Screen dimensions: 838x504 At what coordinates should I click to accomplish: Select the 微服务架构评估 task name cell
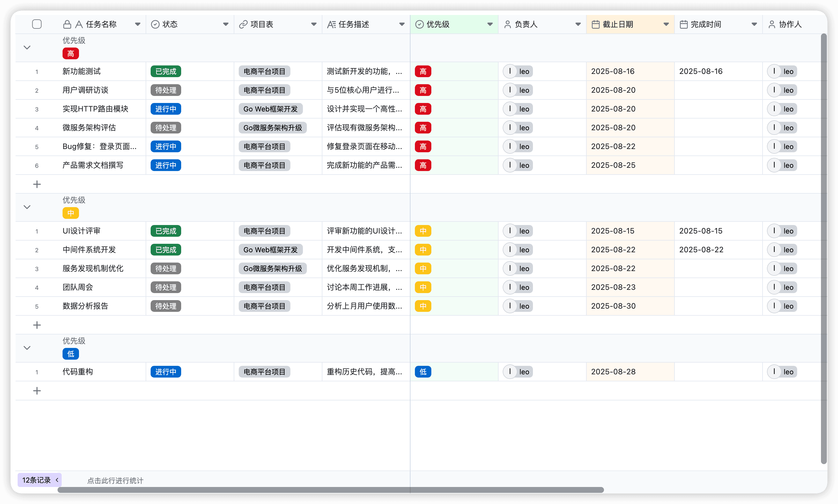tap(102, 127)
